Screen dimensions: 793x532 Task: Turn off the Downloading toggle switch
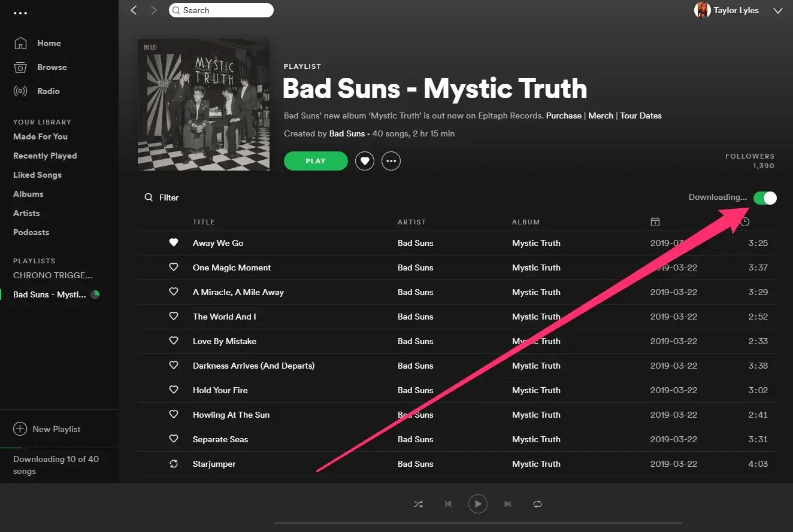765,198
